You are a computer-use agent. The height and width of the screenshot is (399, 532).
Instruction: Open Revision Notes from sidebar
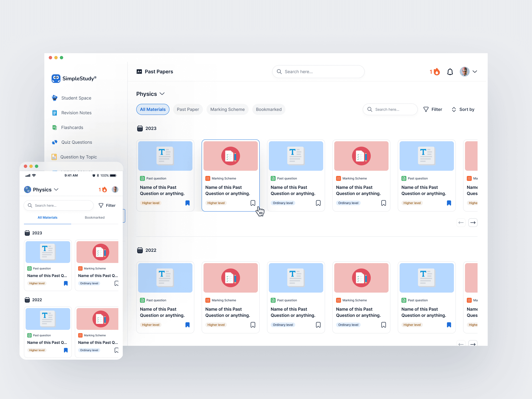click(76, 113)
